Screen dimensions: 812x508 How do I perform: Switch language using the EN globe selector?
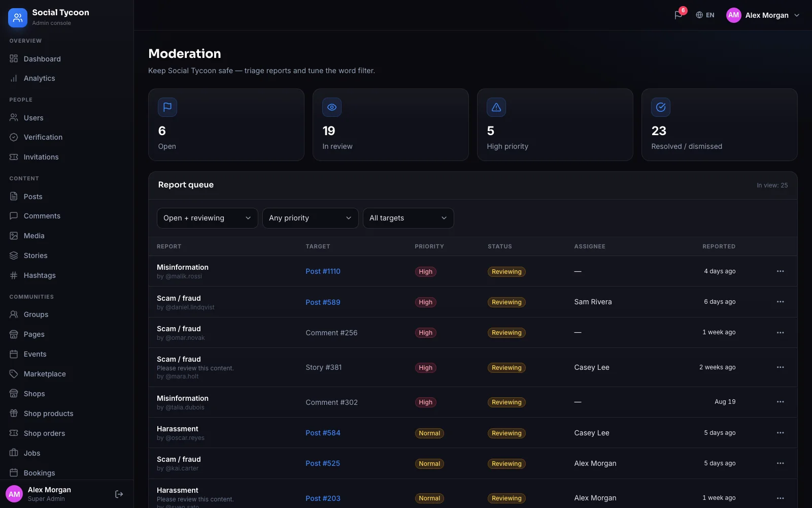pyautogui.click(x=705, y=15)
